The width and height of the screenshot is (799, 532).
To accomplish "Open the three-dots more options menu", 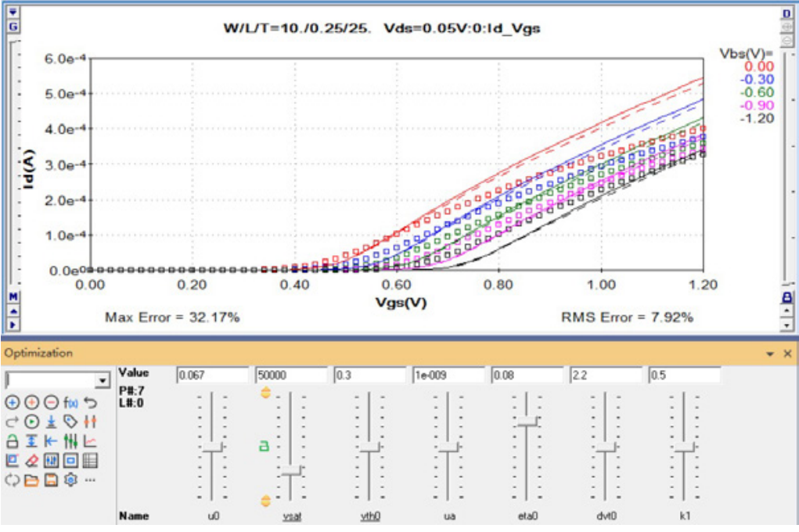I will pyautogui.click(x=89, y=480).
